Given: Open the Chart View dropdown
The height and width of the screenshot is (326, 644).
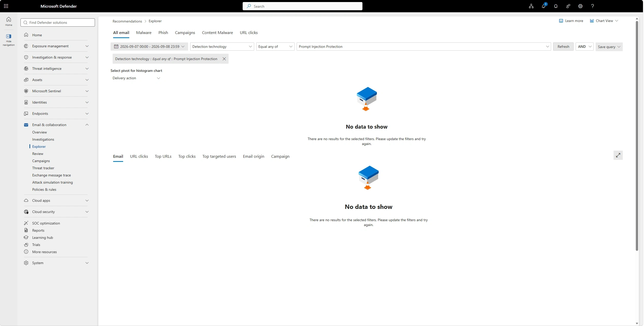Looking at the screenshot, I should click(x=604, y=21).
